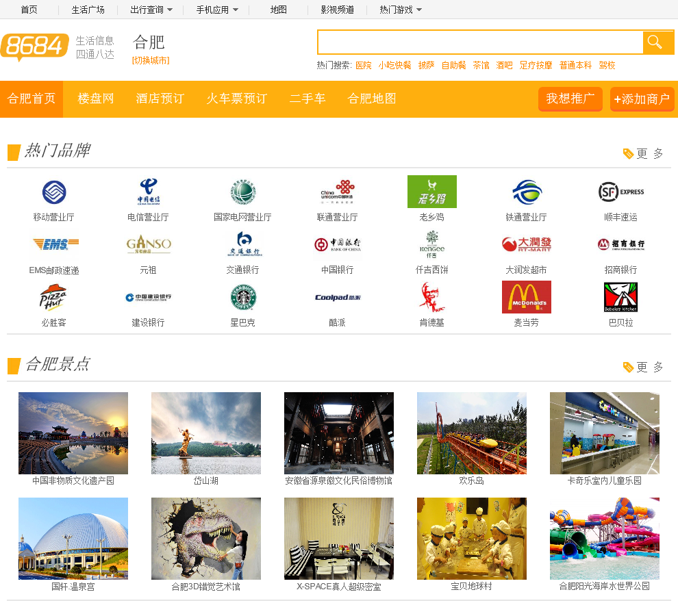Open the SF Express 顺丰速运 logo
This screenshot has height=616, width=678.
[621, 192]
